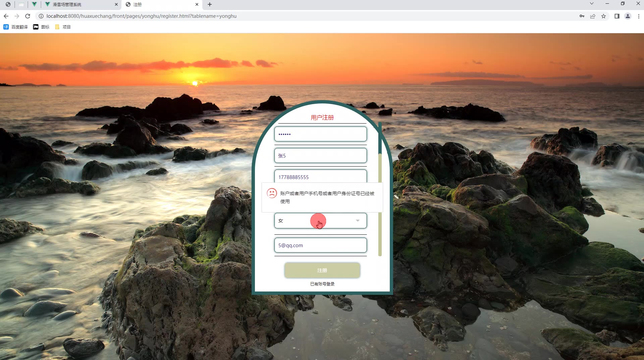Close the 滑雪场管理系统 tab
Image resolution: width=644 pixels, height=360 pixels.
click(116, 4)
